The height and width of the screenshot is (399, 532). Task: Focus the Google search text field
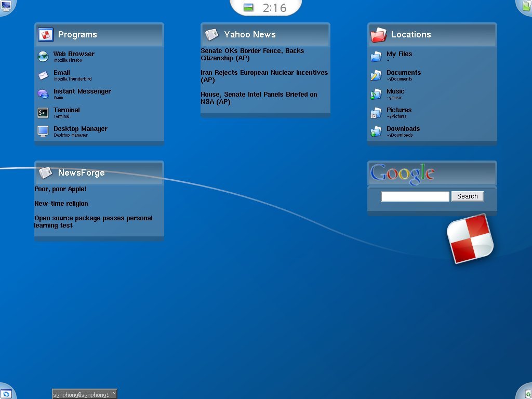415,196
